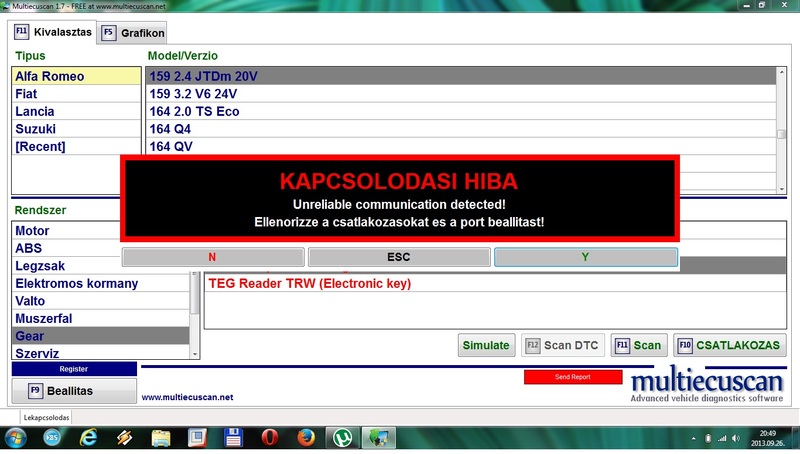Image resolution: width=800 pixels, height=454 pixels.
Task: Select Valto in Rendszer list
Action: coord(101,301)
